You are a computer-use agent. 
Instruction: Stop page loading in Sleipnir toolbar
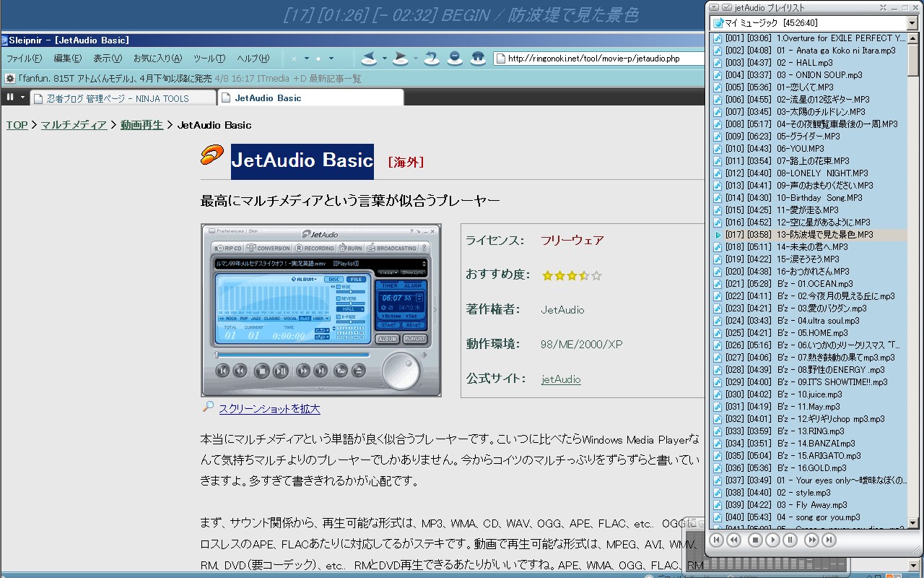click(x=455, y=58)
